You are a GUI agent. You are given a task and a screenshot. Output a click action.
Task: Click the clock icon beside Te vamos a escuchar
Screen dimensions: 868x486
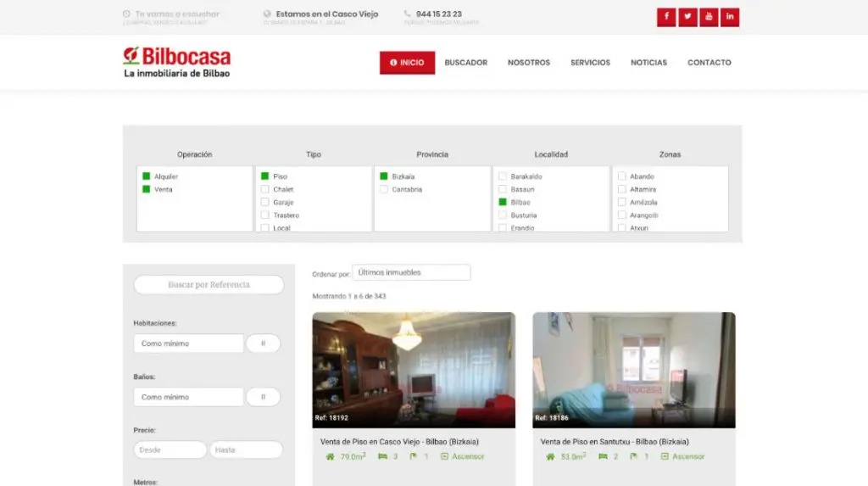(126, 14)
